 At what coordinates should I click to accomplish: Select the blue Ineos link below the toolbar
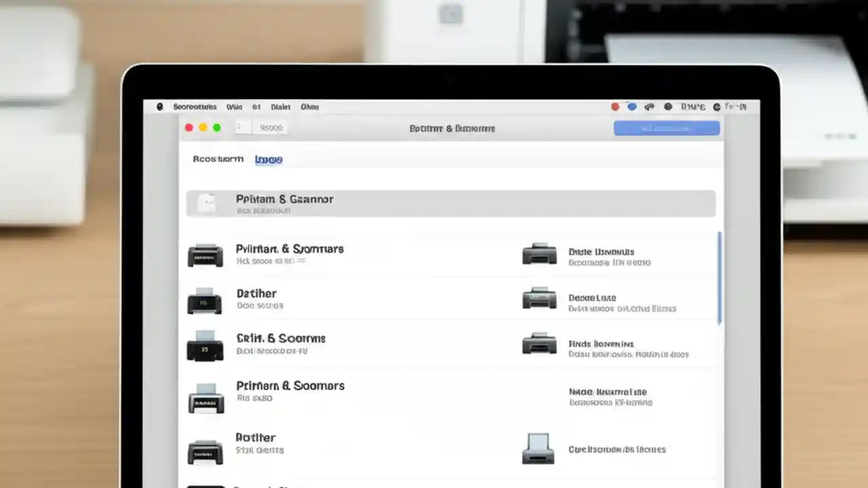269,159
